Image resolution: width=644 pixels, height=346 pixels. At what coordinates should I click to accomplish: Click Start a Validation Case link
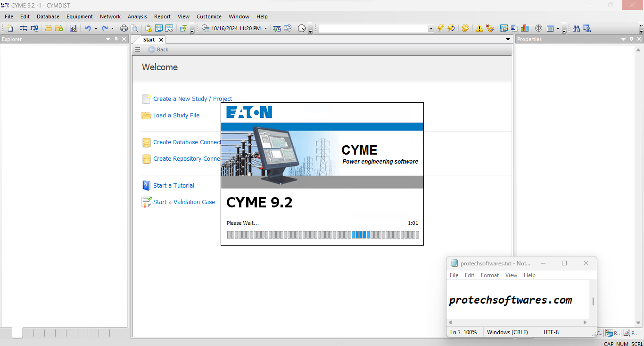(x=184, y=202)
